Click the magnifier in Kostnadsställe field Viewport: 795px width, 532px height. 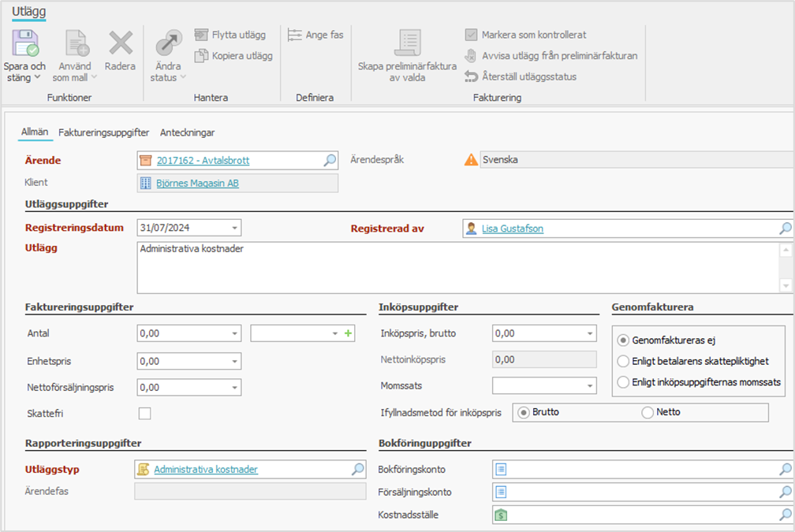(x=785, y=515)
